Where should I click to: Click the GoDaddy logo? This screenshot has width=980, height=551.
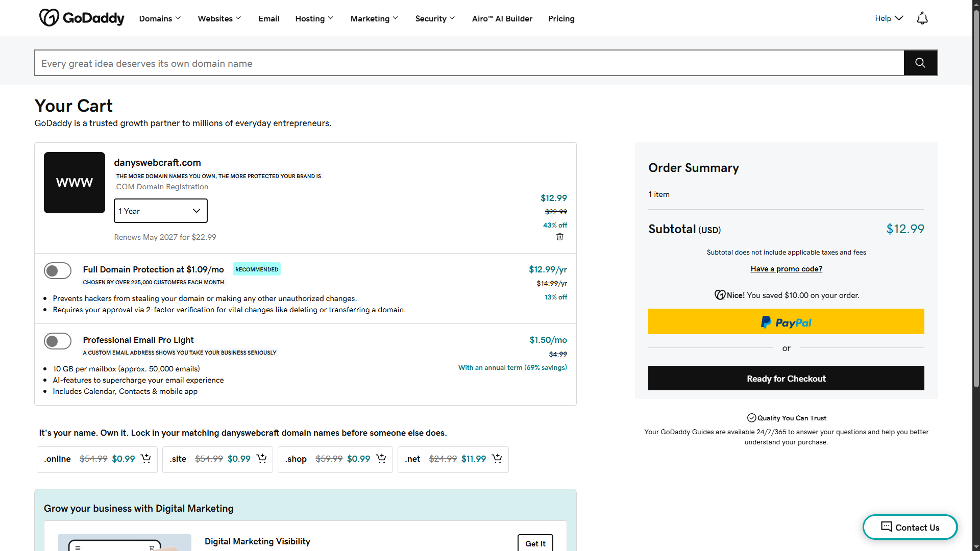tap(82, 18)
